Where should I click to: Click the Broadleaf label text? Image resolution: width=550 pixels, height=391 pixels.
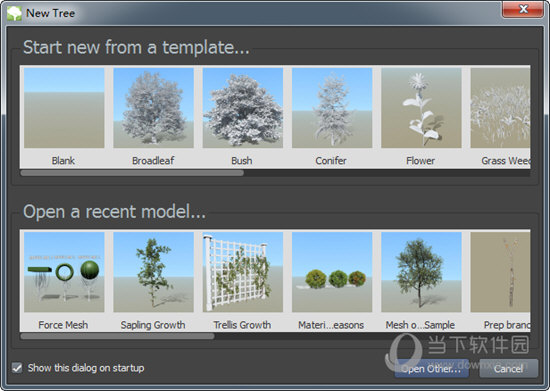[153, 161]
